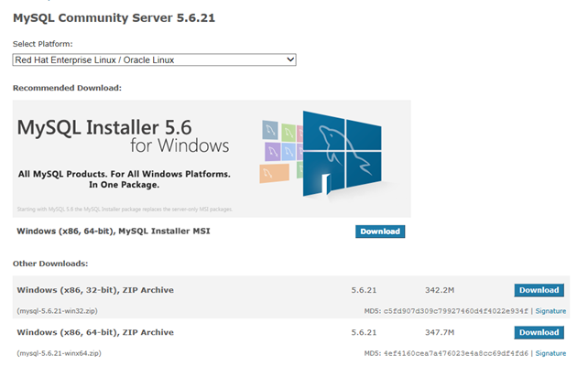The height and width of the screenshot is (366, 588).
Task: Click the (mysql-5.6.21-win32.zip) filename
Action: [x=57, y=311]
